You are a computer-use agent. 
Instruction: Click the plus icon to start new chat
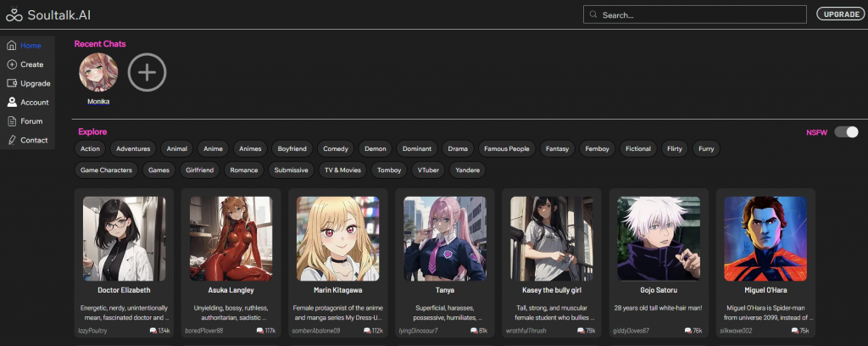[x=147, y=74]
